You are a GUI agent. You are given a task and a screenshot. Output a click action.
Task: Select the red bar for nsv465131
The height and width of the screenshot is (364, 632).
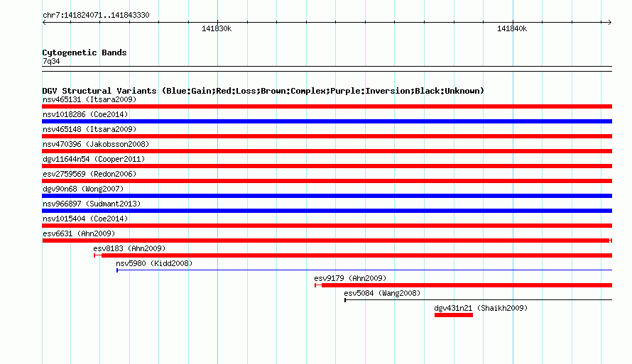(327, 106)
